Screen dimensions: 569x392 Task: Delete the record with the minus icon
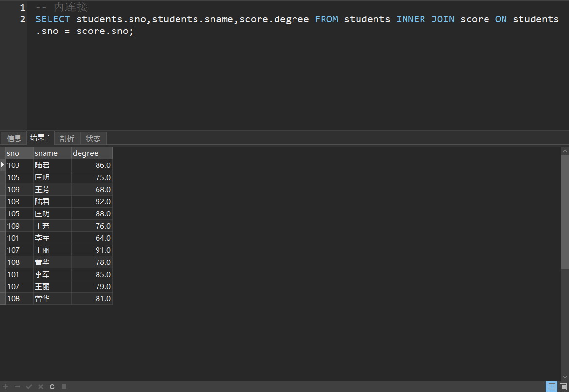[17, 387]
